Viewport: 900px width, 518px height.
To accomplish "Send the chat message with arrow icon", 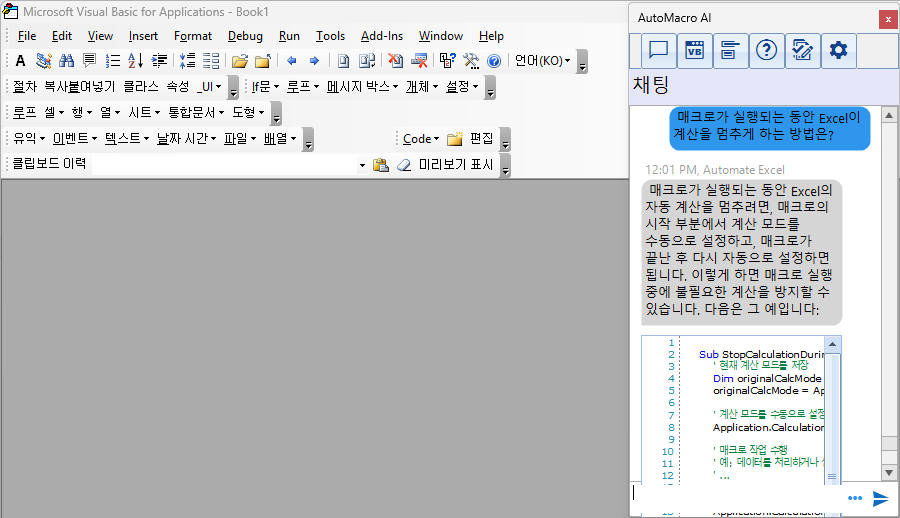I will (880, 498).
